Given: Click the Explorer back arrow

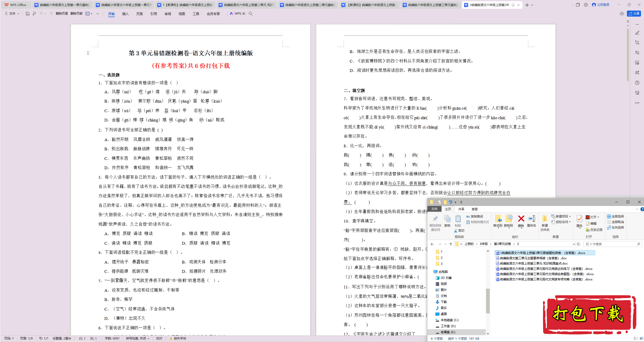Looking at the screenshot, I should pos(432,244).
